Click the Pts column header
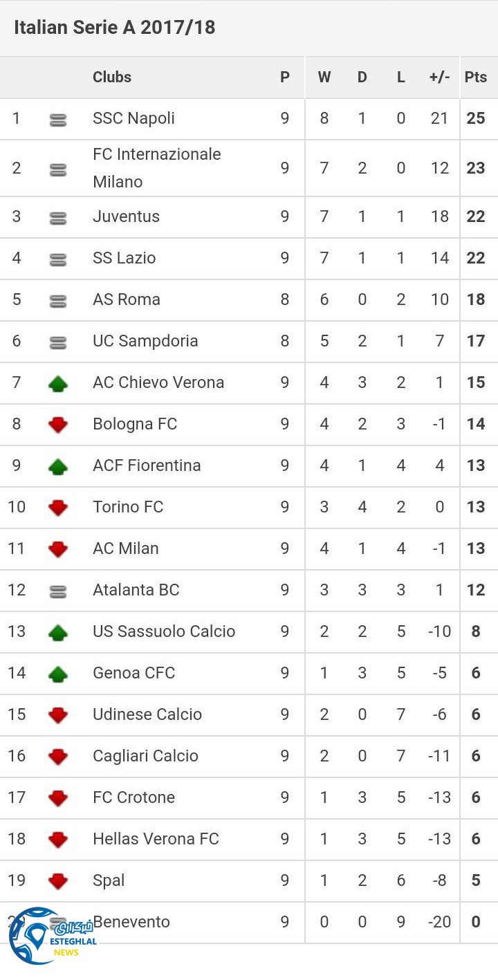The image size is (498, 980). (x=476, y=77)
